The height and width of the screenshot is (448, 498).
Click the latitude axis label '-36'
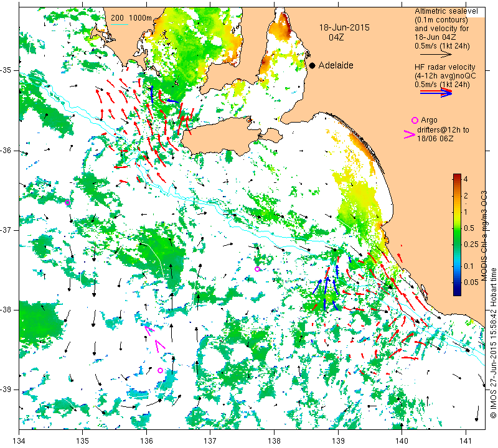[6, 150]
